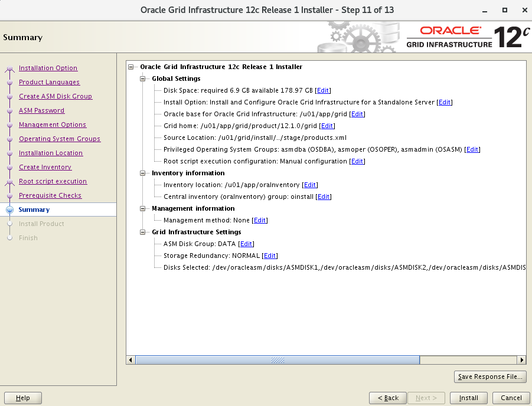This screenshot has width=532, height=406.
Task: Go to Installation Option step
Action: 48,68
